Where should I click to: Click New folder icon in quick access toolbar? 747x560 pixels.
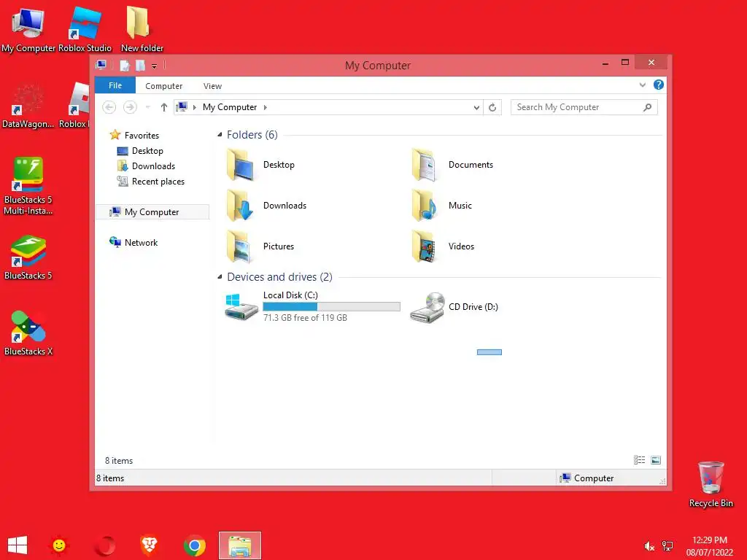(x=140, y=65)
